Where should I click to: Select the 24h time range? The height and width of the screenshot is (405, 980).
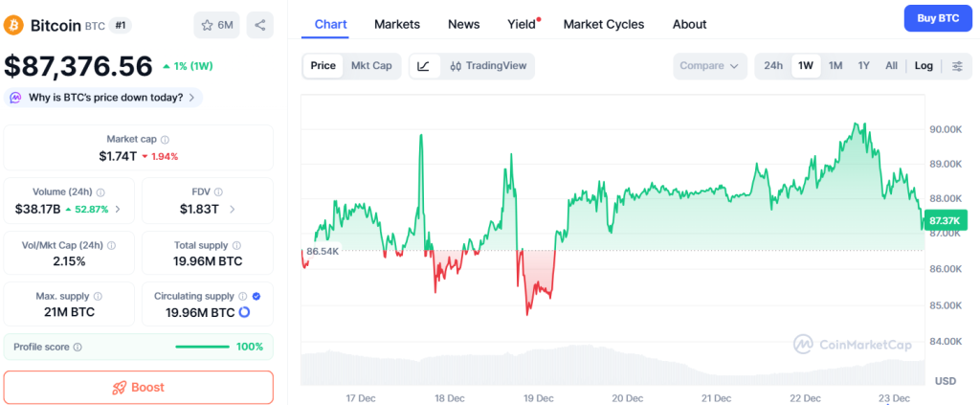click(773, 66)
